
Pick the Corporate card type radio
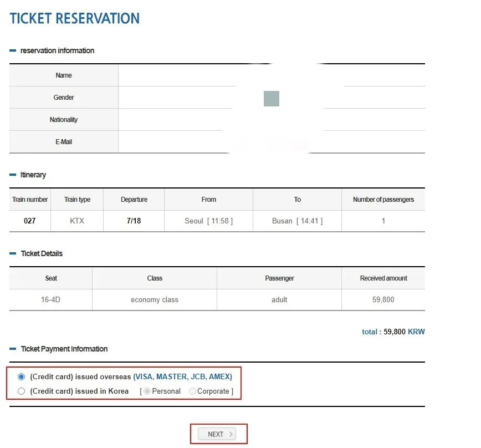tap(192, 391)
